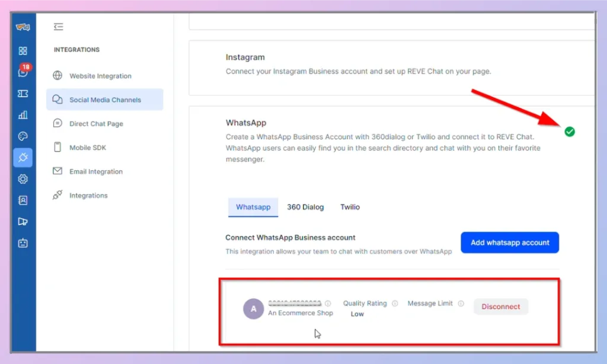Open chats icon with 18 badge
The height and width of the screenshot is (364, 607).
[23, 71]
